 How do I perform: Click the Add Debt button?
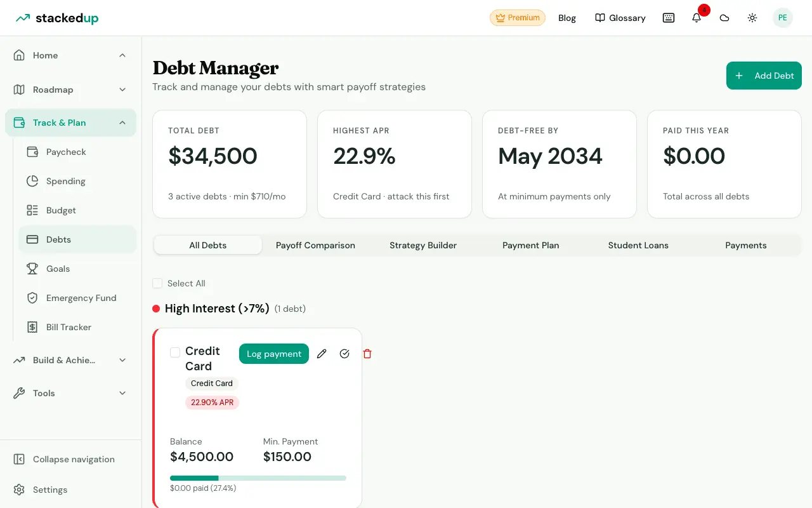pos(764,76)
